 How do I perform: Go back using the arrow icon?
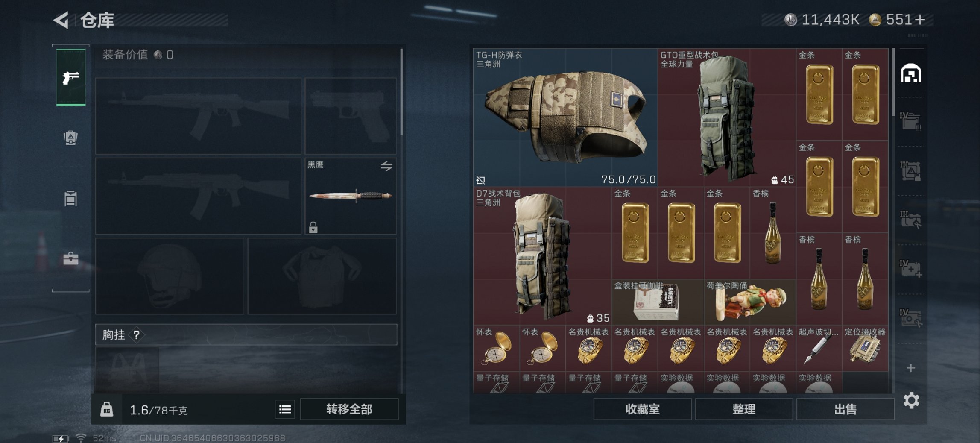click(x=61, y=20)
